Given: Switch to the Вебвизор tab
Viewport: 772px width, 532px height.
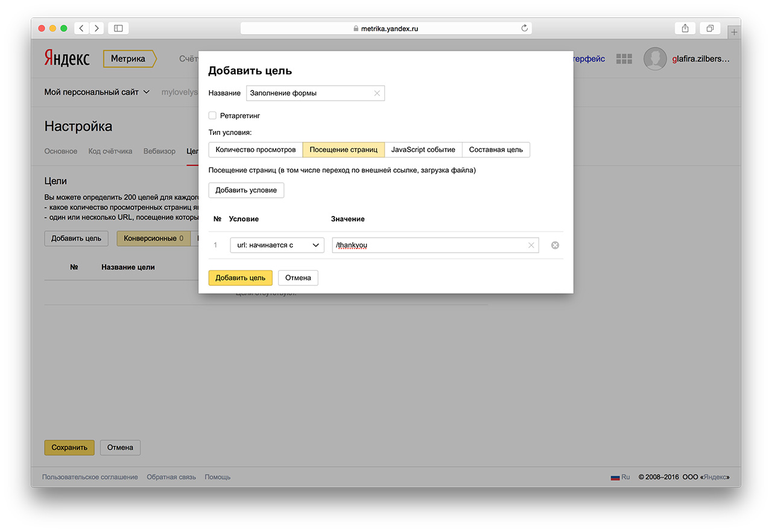Looking at the screenshot, I should coord(159,151).
